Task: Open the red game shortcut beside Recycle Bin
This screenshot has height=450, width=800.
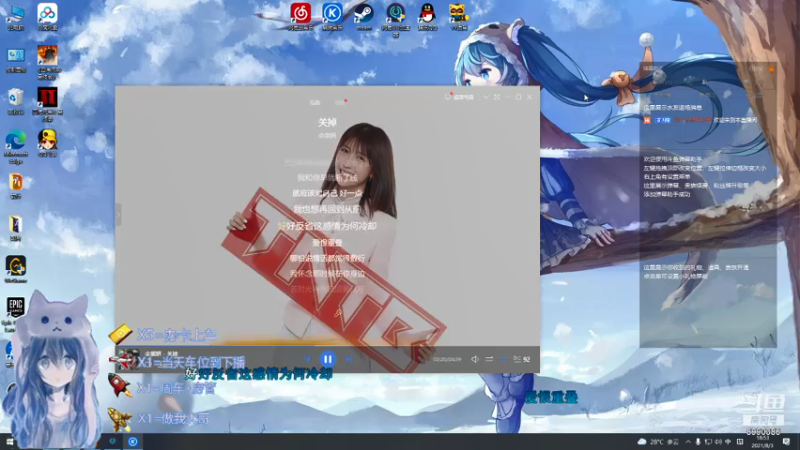Action: [47, 104]
